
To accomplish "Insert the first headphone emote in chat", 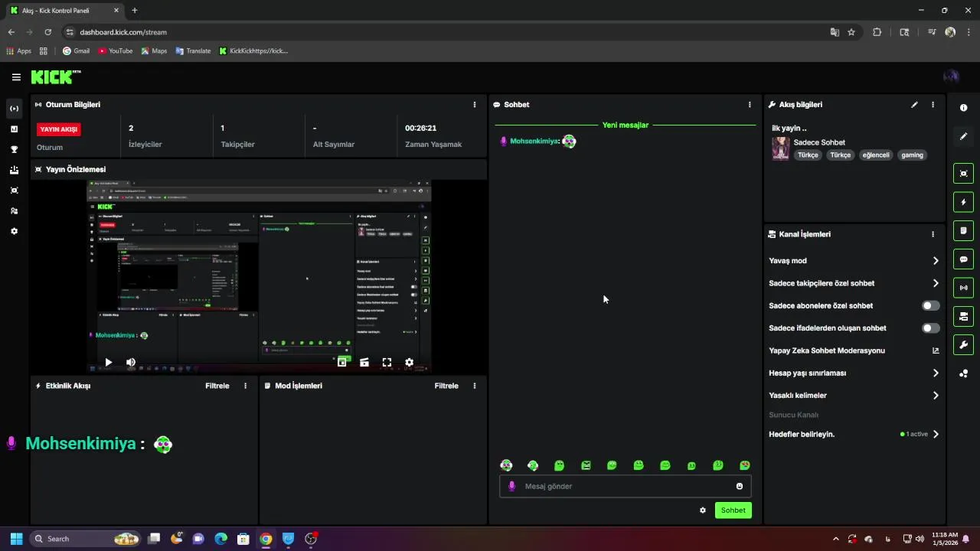I will pos(506,465).
